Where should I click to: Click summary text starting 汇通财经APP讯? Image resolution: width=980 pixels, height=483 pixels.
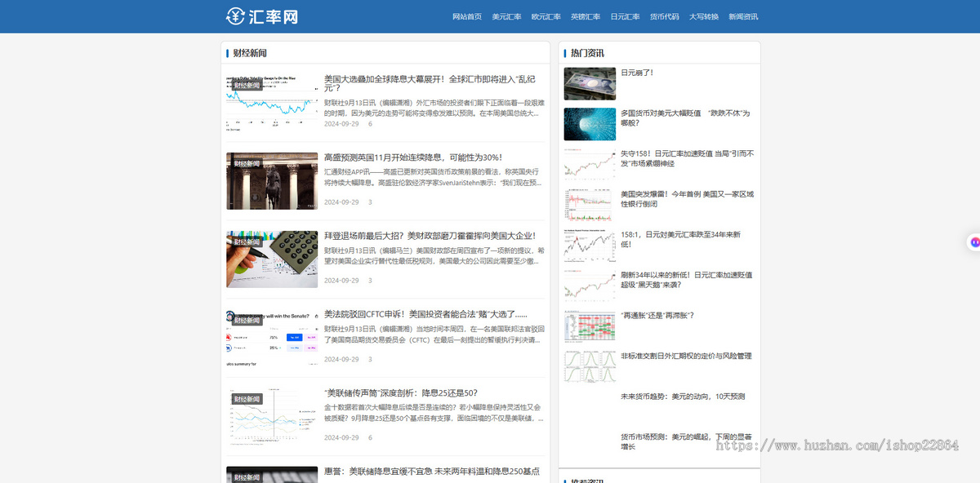[433, 177]
